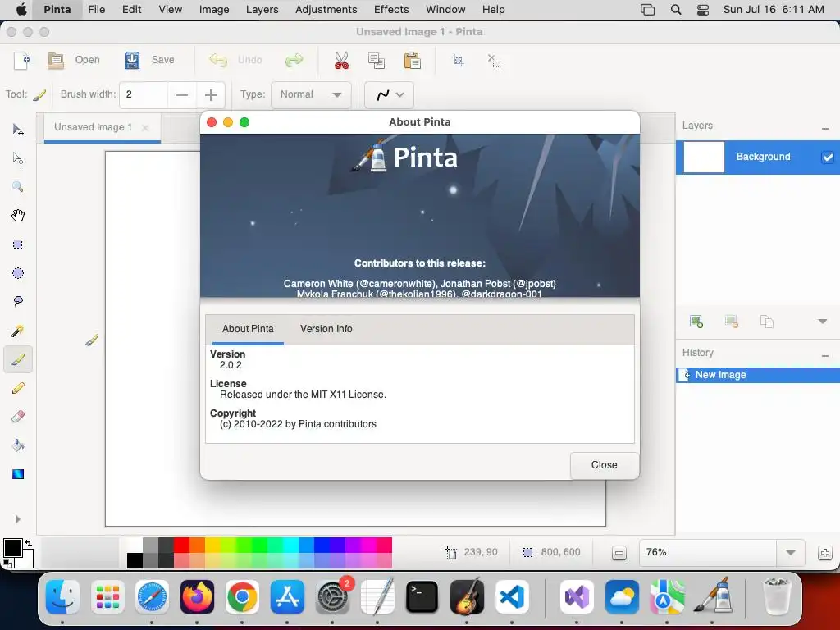Open the Adjustments menu
840x630 pixels.
326,10
